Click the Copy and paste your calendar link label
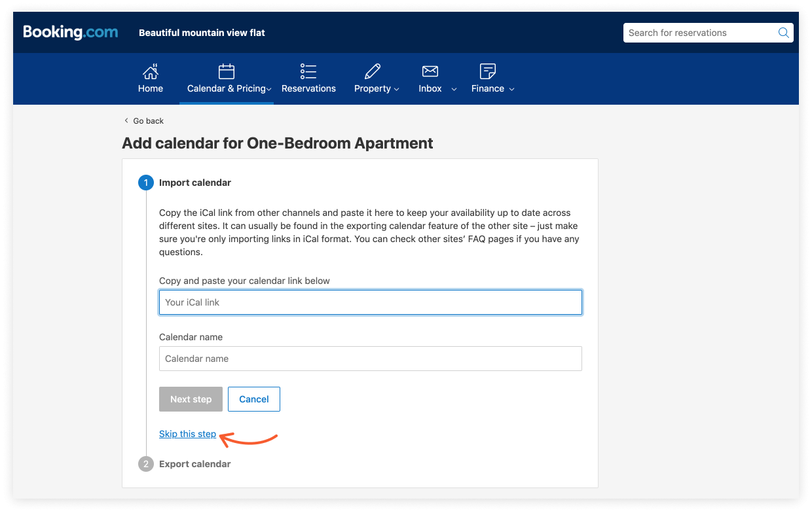812x513 pixels. pos(244,281)
